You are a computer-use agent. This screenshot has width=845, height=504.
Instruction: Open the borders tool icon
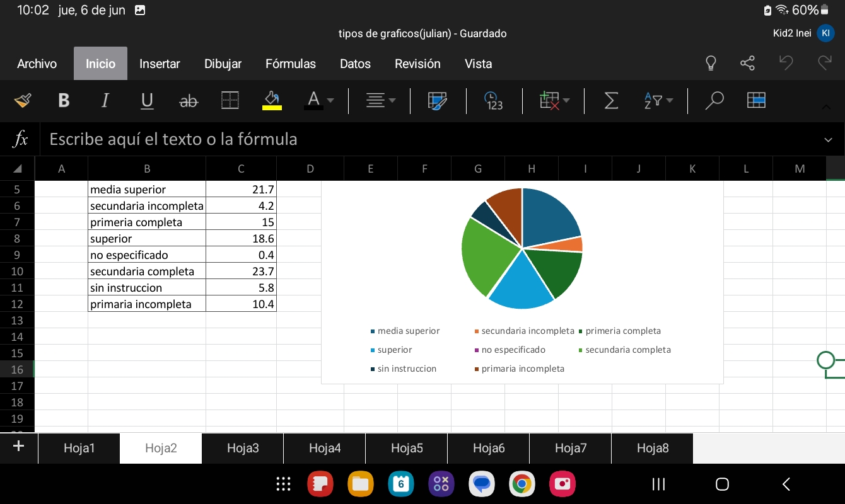230,101
